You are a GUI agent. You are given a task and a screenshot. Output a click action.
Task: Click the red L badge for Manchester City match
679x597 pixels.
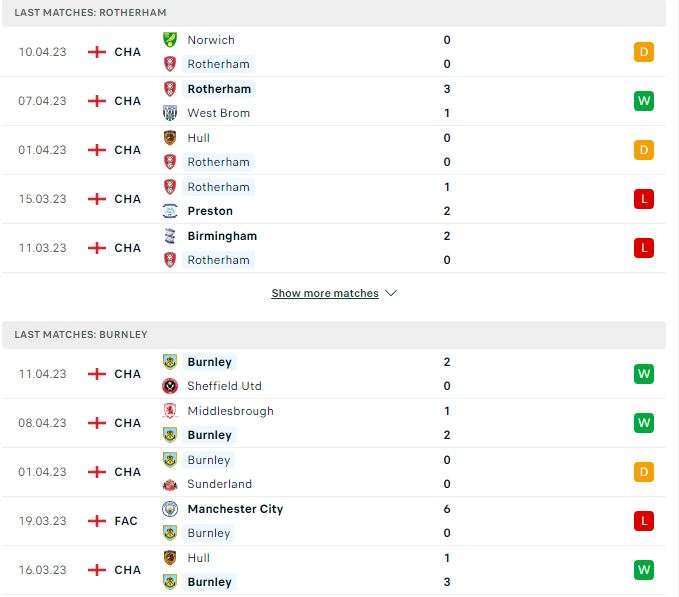643,521
